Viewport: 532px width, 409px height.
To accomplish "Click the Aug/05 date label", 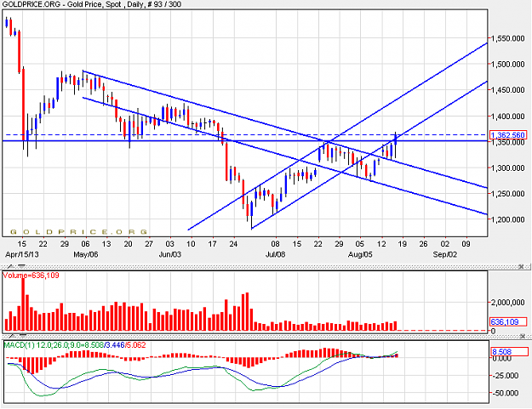I will coord(360,254).
